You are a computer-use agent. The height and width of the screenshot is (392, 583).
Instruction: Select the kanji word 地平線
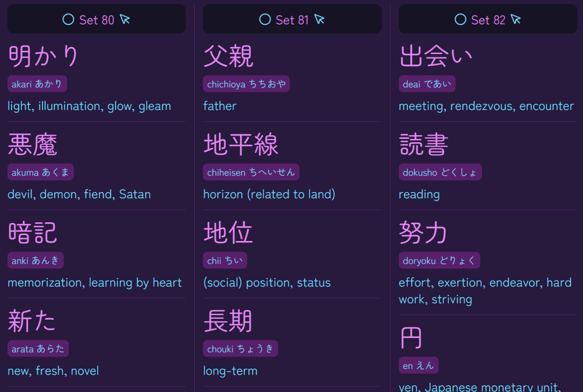click(x=241, y=144)
